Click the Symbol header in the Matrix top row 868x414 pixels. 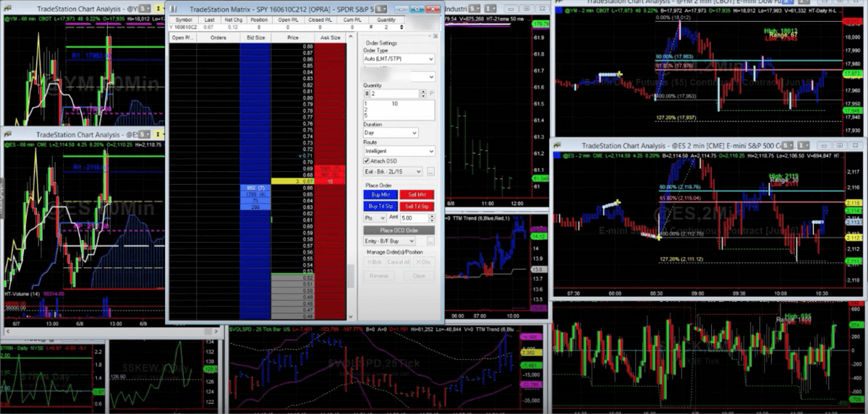coord(184,20)
